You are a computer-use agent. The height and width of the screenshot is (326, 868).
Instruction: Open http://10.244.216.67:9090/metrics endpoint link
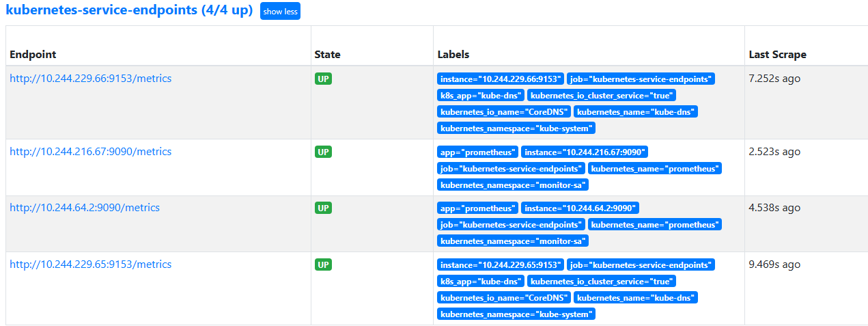click(x=90, y=152)
